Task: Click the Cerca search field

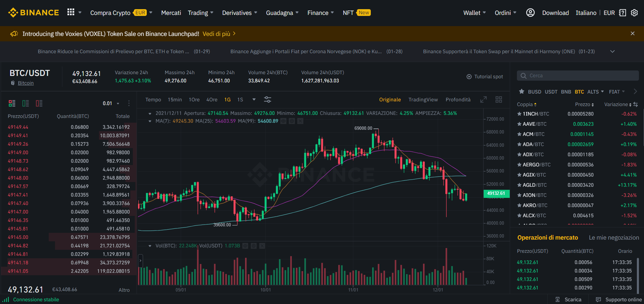Action: [x=578, y=76]
